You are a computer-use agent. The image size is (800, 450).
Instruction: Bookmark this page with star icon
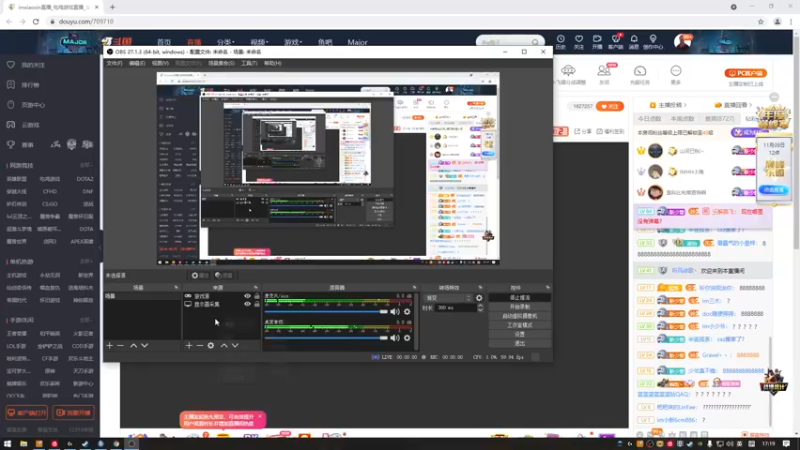pyautogui.click(x=761, y=21)
